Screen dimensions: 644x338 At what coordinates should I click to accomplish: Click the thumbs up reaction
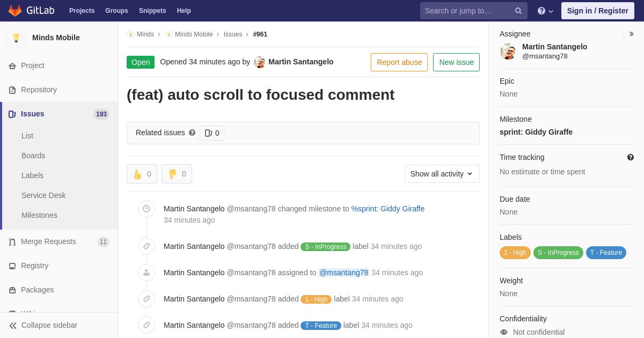pos(142,174)
